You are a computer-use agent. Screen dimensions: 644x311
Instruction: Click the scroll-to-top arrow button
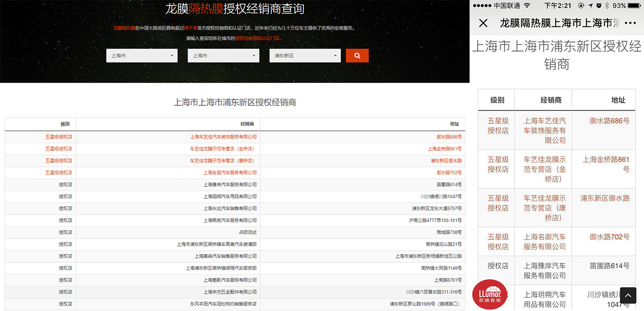click(x=628, y=296)
